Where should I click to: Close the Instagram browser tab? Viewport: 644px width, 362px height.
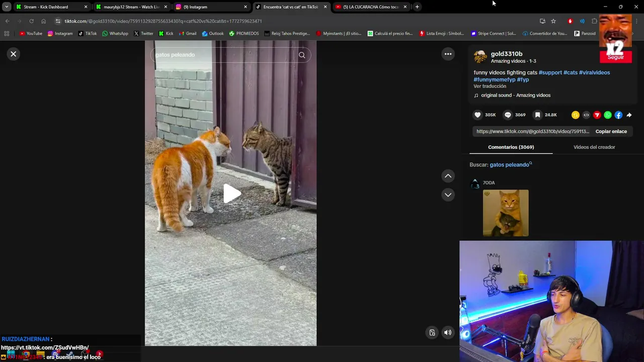point(246,7)
